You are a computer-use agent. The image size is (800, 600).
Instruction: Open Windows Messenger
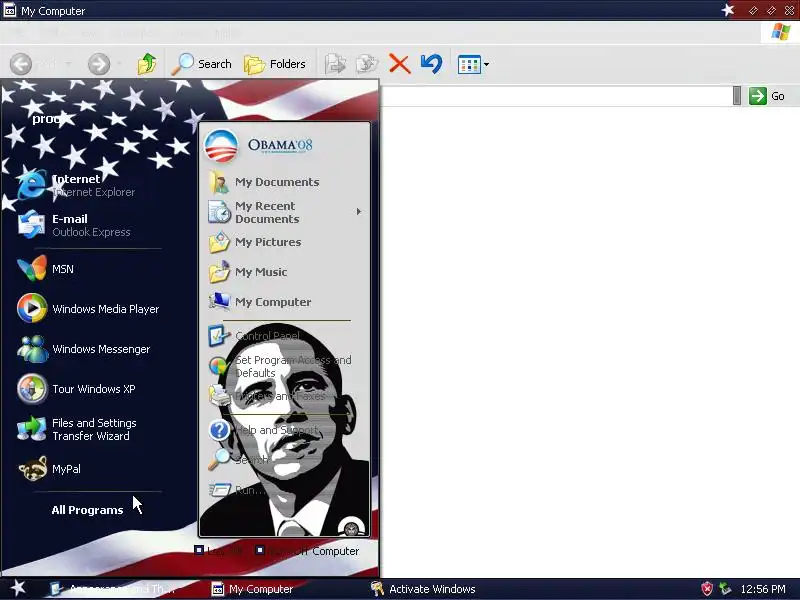(x=84, y=349)
